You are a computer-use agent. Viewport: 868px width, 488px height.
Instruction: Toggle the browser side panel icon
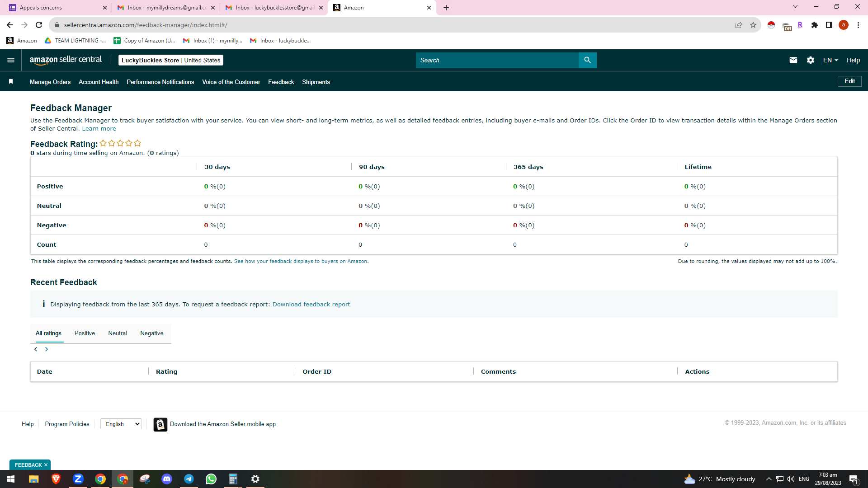[829, 25]
